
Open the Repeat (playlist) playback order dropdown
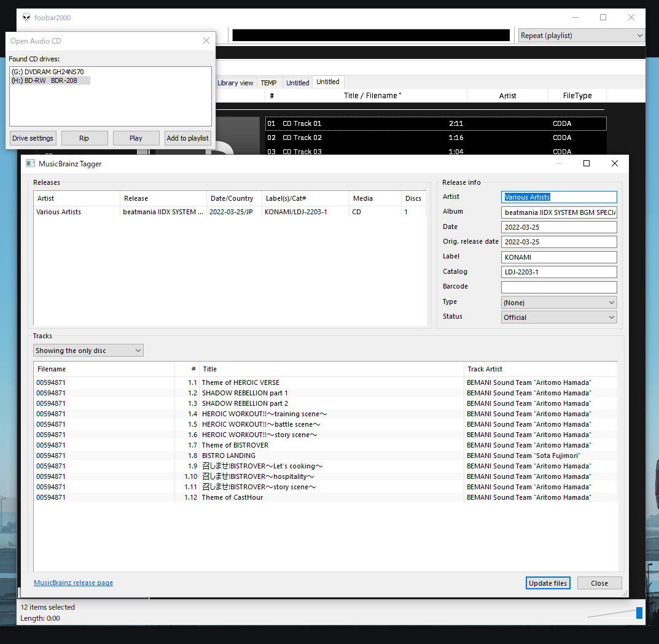(581, 36)
